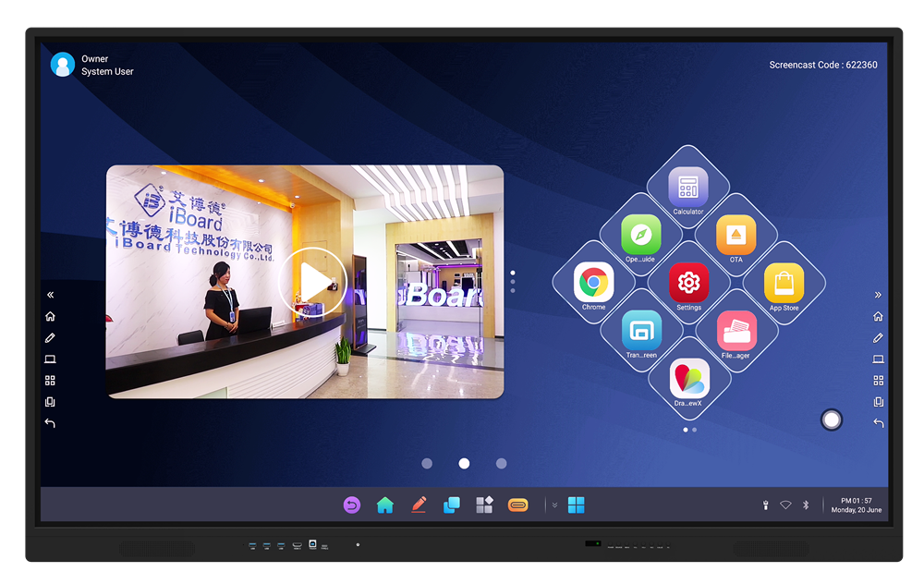Open the Settings app from the hex launcher
The width and height of the screenshot is (924, 584).
click(687, 284)
